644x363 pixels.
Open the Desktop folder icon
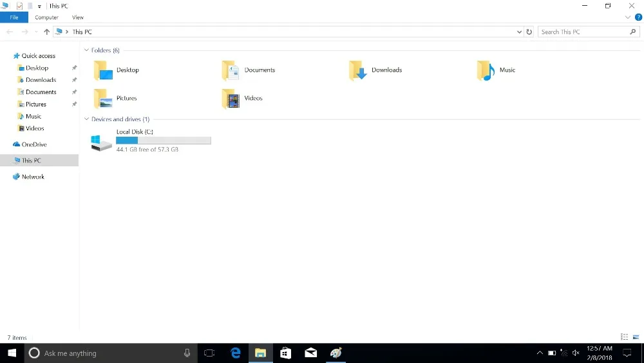coord(102,70)
